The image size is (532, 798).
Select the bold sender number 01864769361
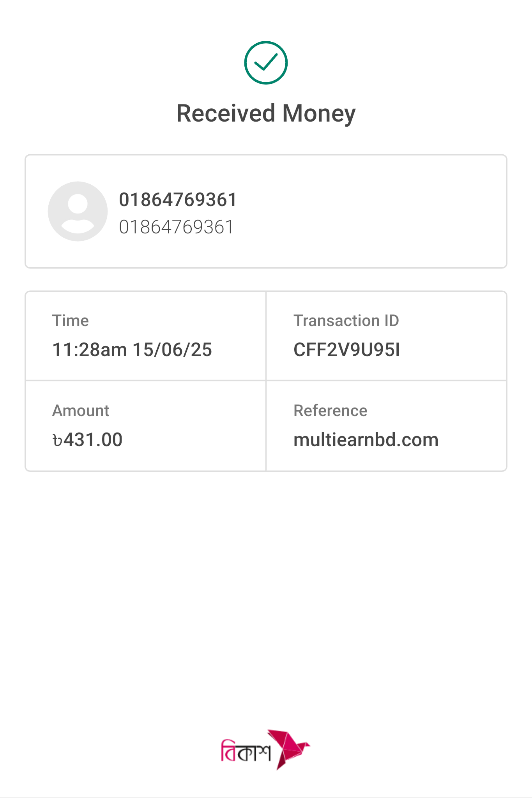[x=178, y=200]
